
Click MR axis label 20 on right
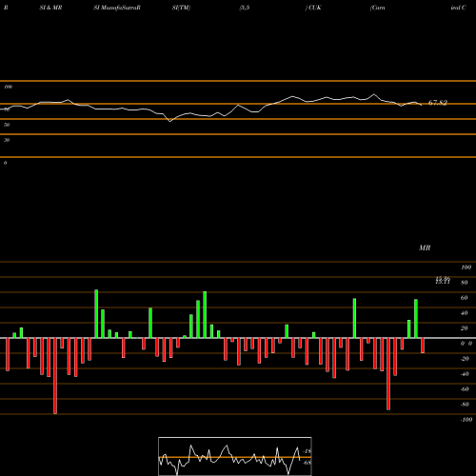[x=465, y=328]
